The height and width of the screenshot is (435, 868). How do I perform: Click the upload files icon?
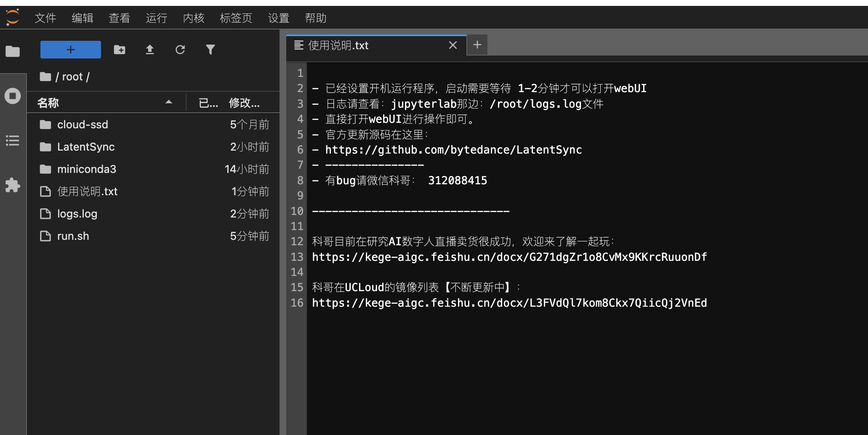point(150,50)
